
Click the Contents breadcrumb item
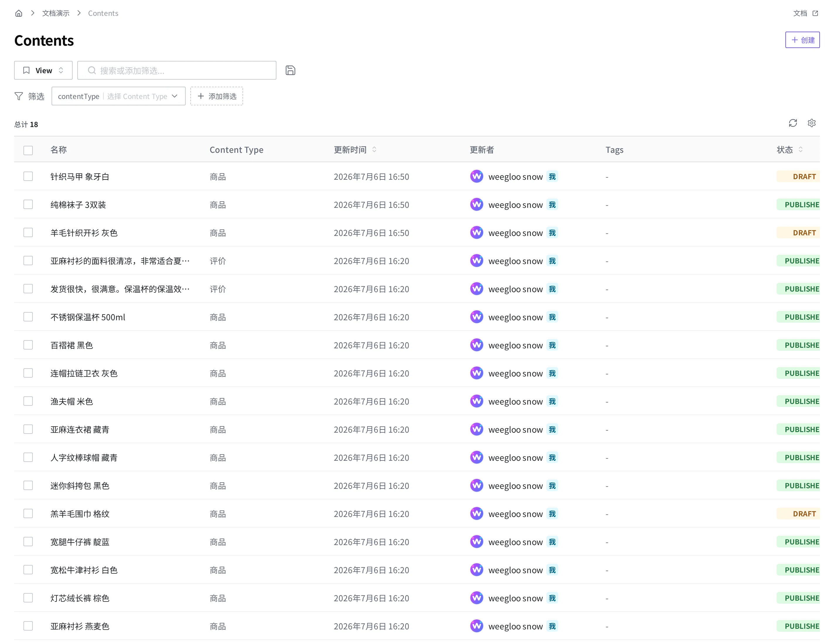tap(103, 13)
